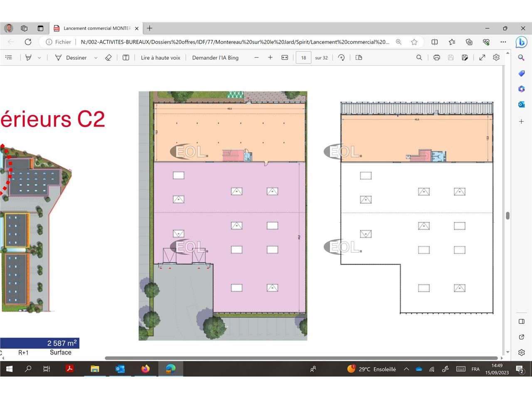Image resolution: width=532 pixels, height=399 pixels.
Task: Toggle fit to width page view
Action: [285, 58]
